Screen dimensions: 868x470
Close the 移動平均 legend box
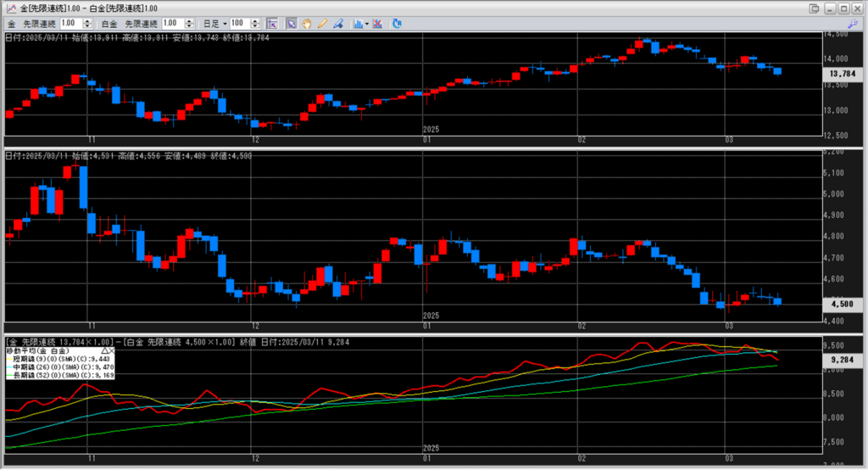point(112,350)
